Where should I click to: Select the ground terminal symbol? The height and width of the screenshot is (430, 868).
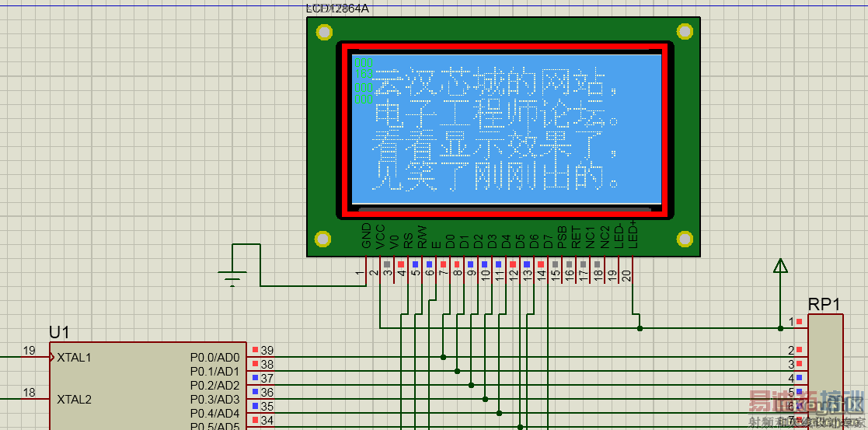(x=232, y=278)
